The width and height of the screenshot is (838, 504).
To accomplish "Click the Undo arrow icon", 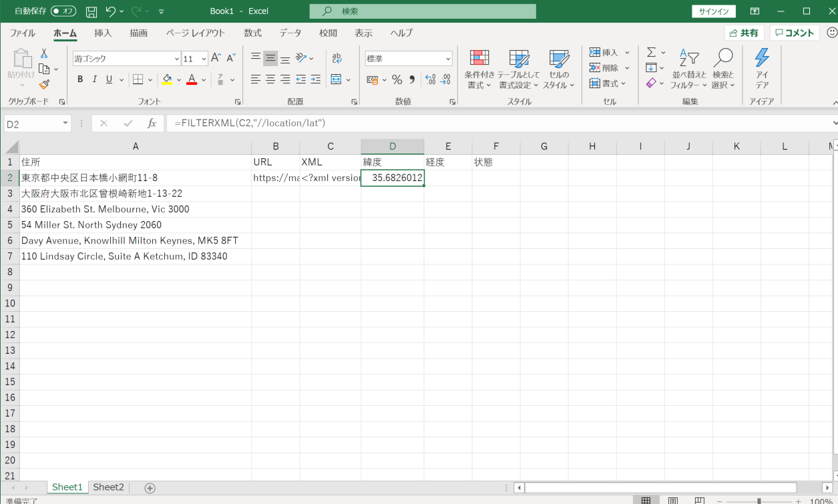I will pos(111,11).
